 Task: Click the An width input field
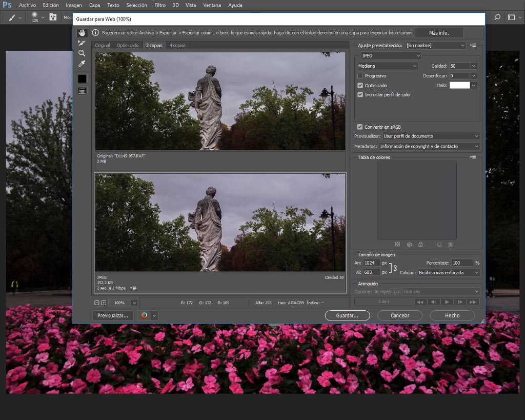[372, 263]
